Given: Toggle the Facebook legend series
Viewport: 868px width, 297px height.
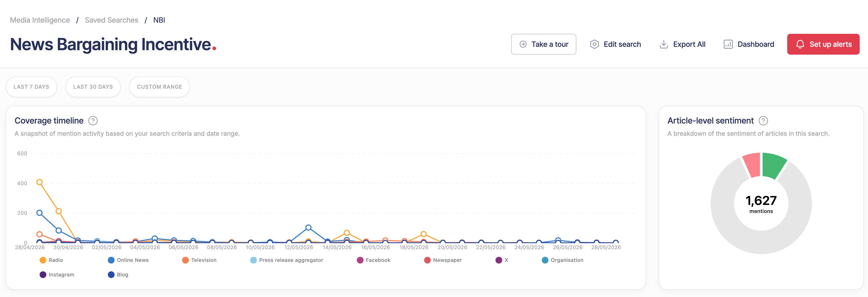Looking at the screenshot, I should 373,260.
